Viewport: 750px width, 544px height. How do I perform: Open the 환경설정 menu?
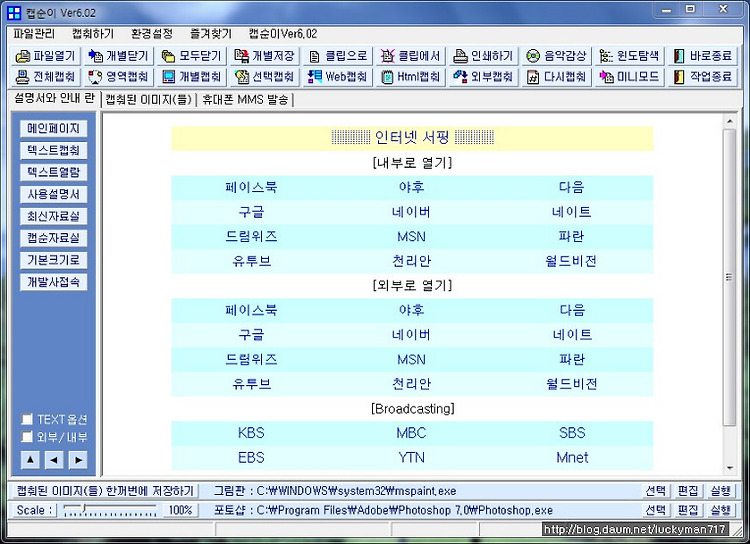click(x=152, y=34)
